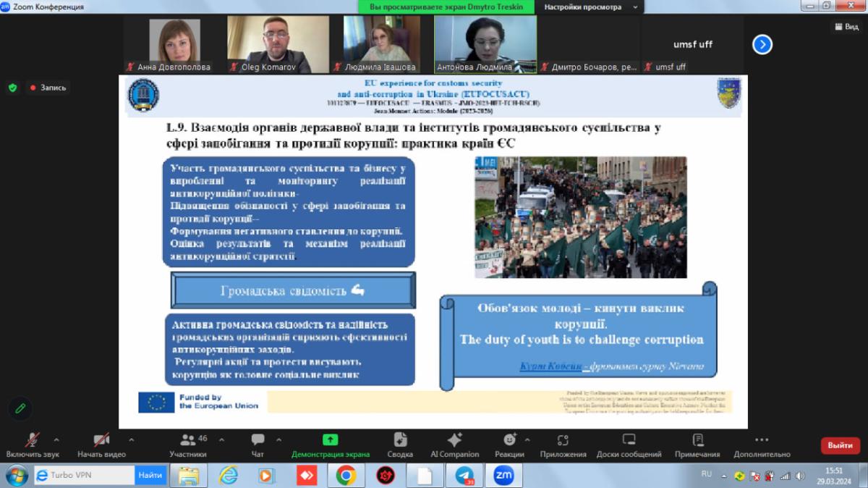Click the green encryption shield icon

coord(12,88)
